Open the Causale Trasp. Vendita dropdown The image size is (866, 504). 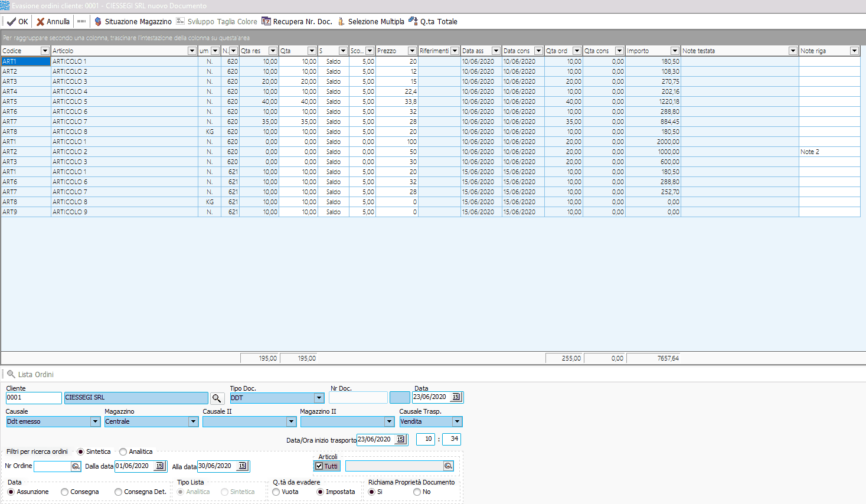457,422
